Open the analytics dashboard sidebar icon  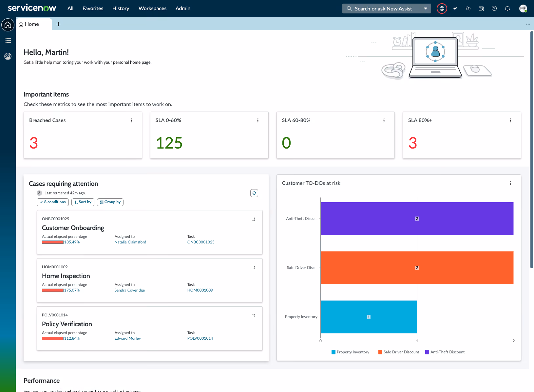(x=8, y=56)
